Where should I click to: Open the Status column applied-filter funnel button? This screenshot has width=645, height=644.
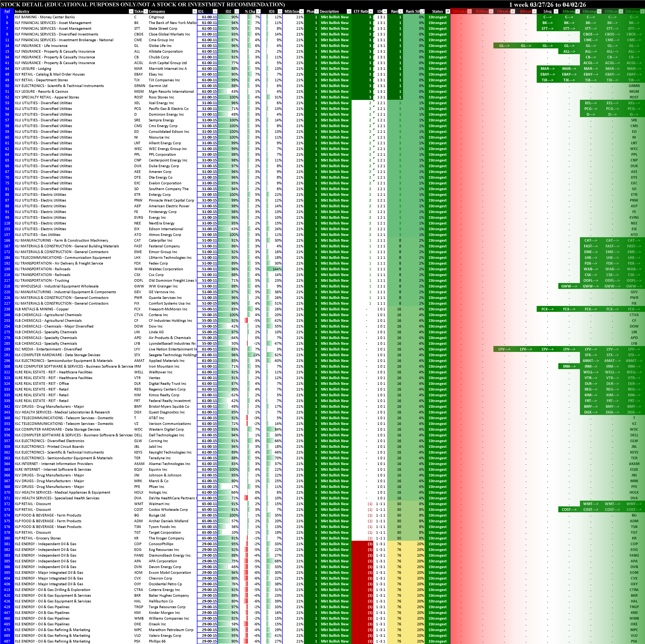(448, 11)
